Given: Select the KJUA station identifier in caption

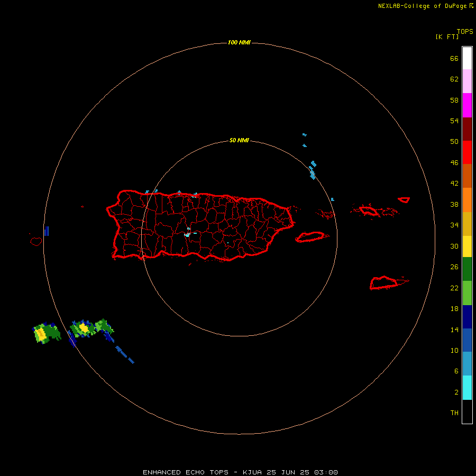Looking at the screenshot, I should (252, 472).
